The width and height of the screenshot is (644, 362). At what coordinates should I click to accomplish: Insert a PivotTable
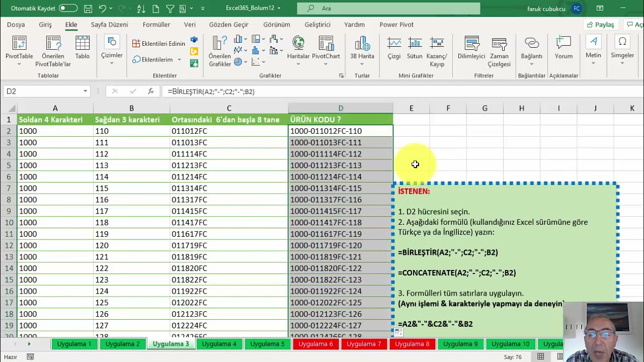19,51
